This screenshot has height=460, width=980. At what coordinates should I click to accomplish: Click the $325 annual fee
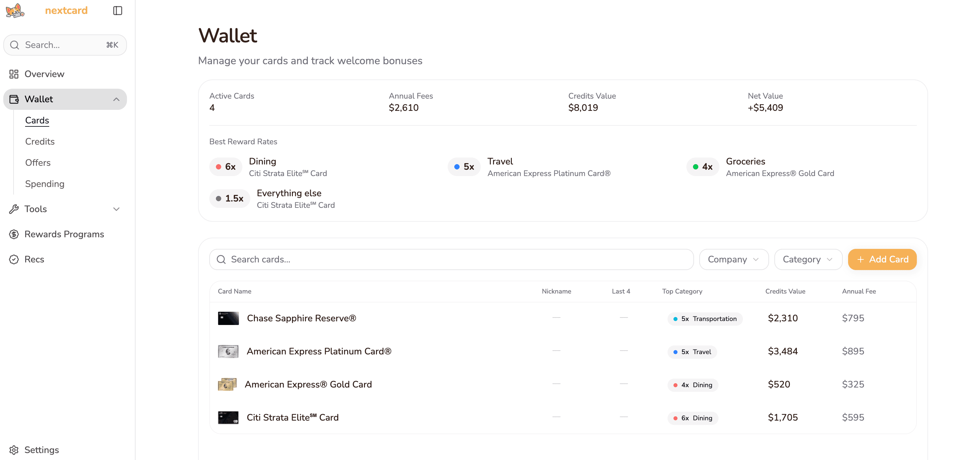[853, 385]
